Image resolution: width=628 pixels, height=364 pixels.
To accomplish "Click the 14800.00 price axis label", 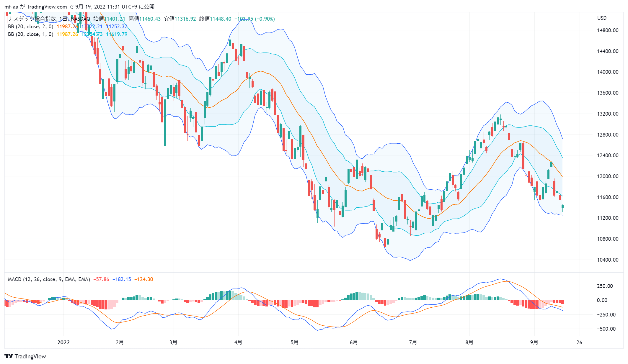I will [608, 30].
